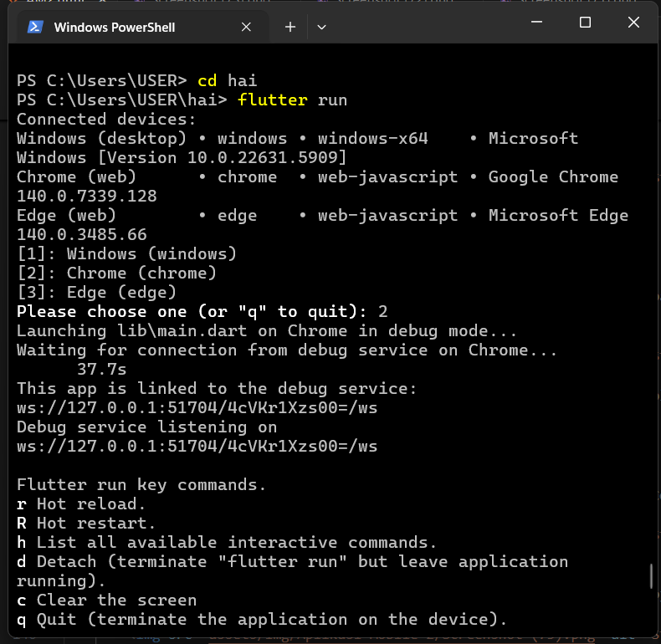Viewport: 661px width, 644px height.
Task: Close the Windows PowerShell tab
Action: tap(246, 28)
